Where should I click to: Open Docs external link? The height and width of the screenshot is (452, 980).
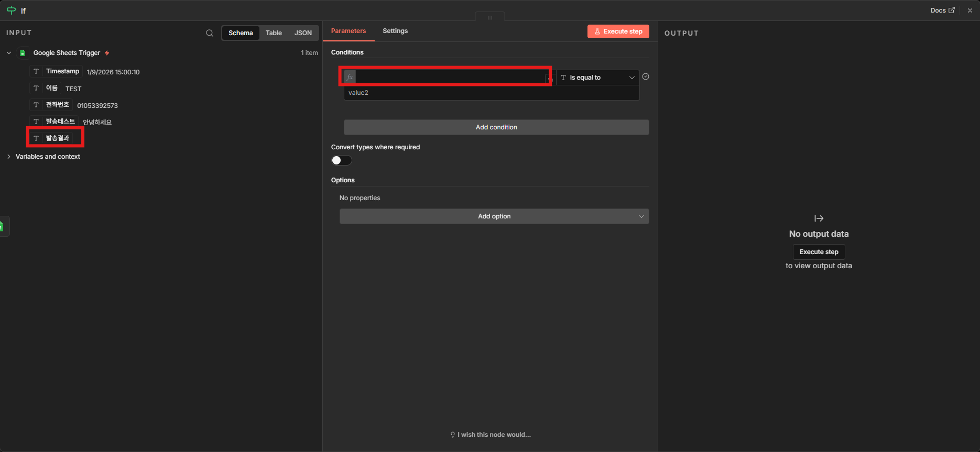tap(942, 10)
